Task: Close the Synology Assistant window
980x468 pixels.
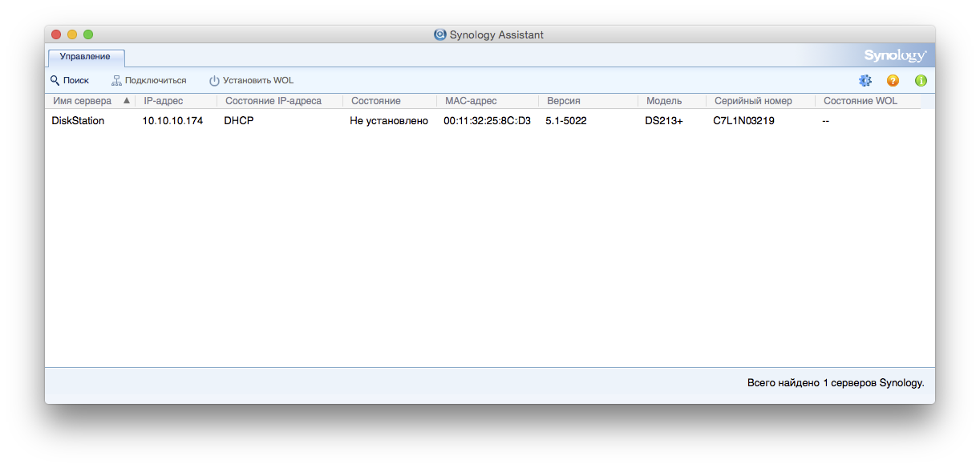Action: click(56, 34)
